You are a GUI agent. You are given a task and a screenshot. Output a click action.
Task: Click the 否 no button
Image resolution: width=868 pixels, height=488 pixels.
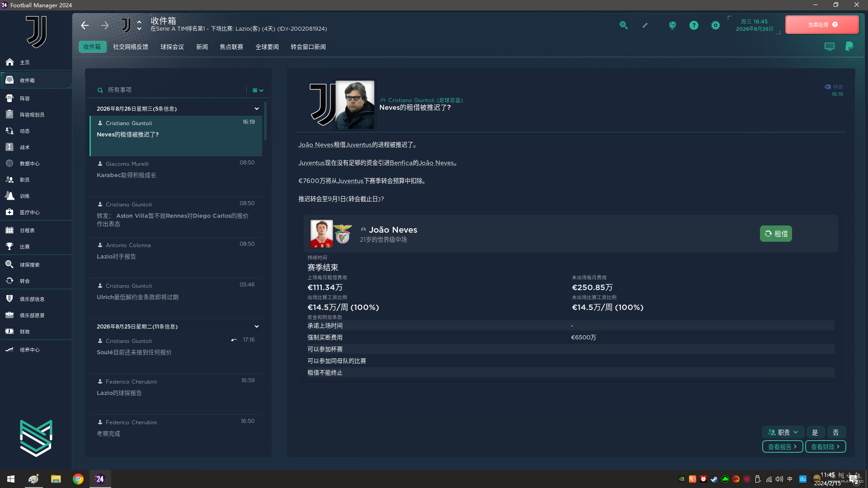[x=836, y=432]
